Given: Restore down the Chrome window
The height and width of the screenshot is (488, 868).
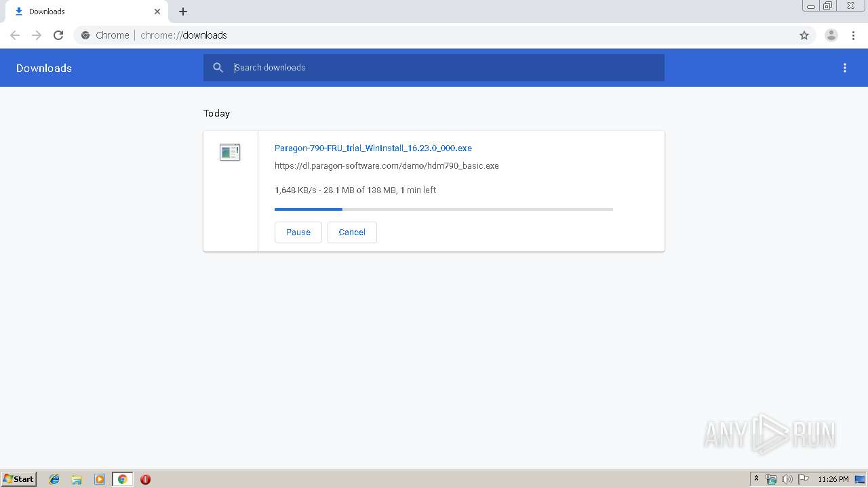Looking at the screenshot, I should pyautogui.click(x=828, y=6).
